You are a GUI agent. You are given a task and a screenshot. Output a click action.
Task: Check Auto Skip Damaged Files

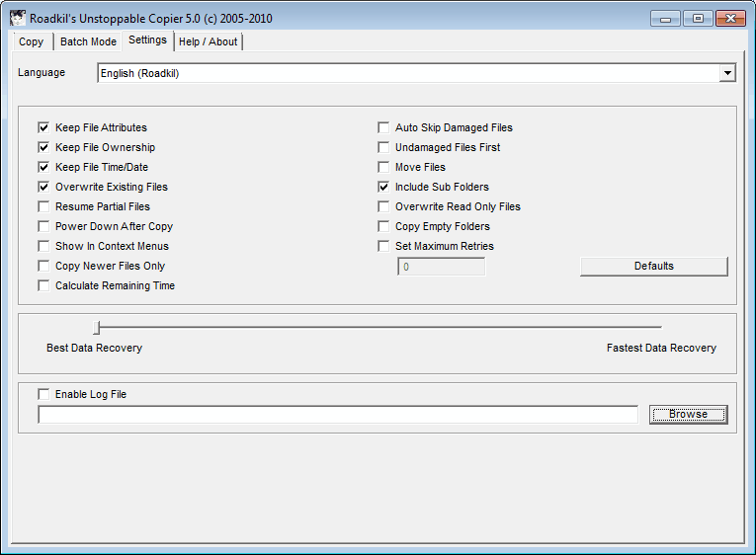point(383,127)
